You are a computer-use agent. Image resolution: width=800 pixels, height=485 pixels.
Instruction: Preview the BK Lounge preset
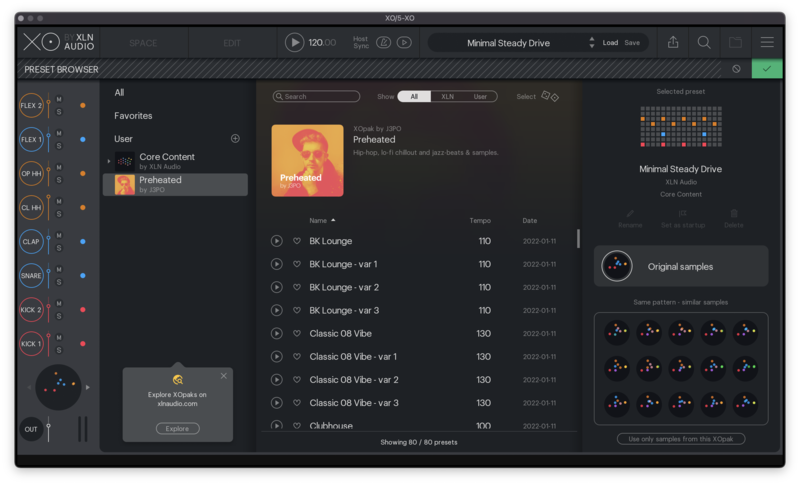point(277,241)
